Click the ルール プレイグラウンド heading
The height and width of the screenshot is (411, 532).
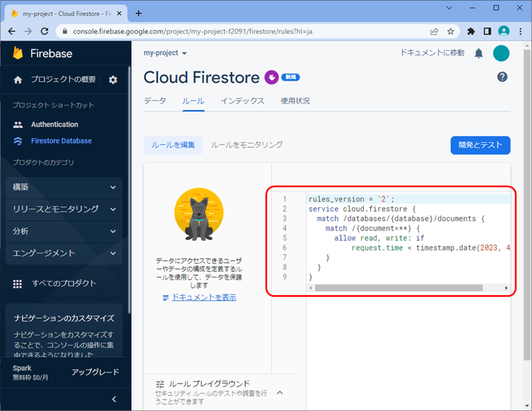tap(209, 384)
